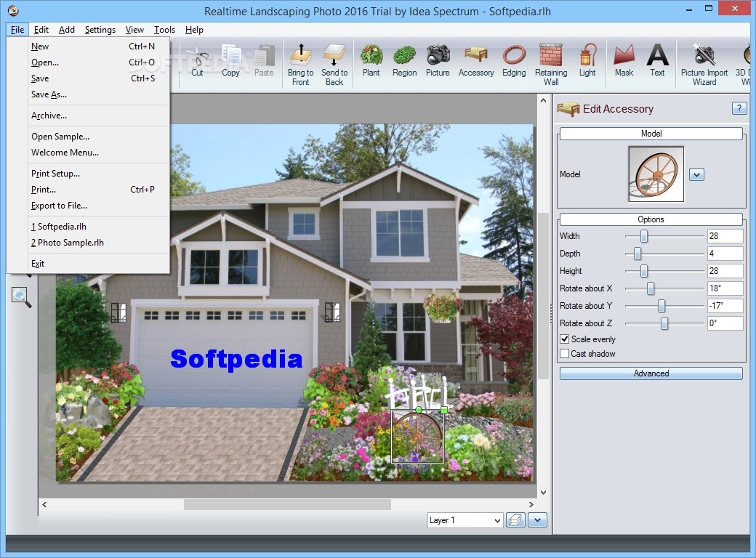Choose Exit from File menu
This screenshot has height=558, width=756.
coord(88,264)
